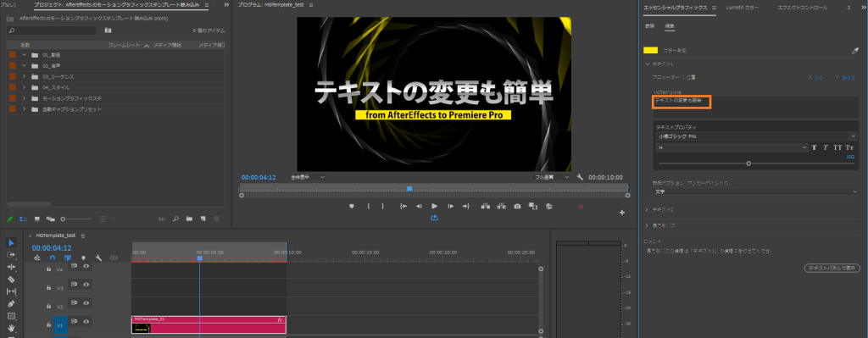The height and width of the screenshot is (338, 868).
Task: Toggle V2 track output eye
Action: pyautogui.click(x=86, y=302)
